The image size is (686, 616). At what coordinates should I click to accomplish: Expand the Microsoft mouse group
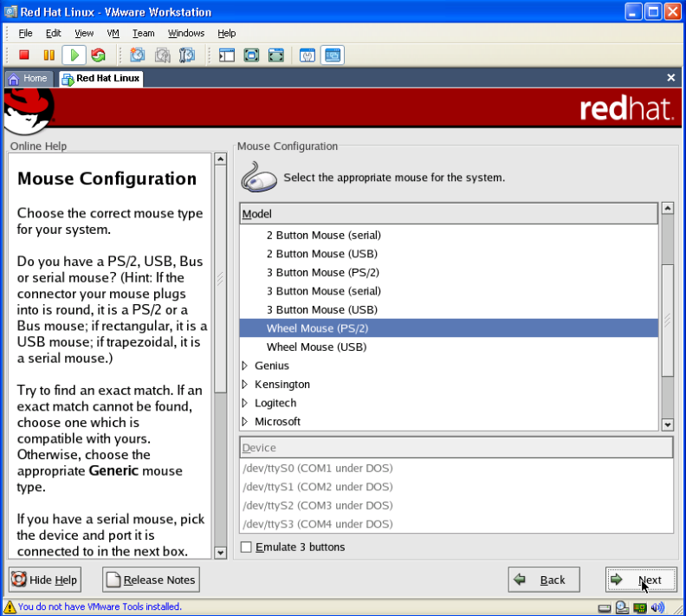click(245, 422)
